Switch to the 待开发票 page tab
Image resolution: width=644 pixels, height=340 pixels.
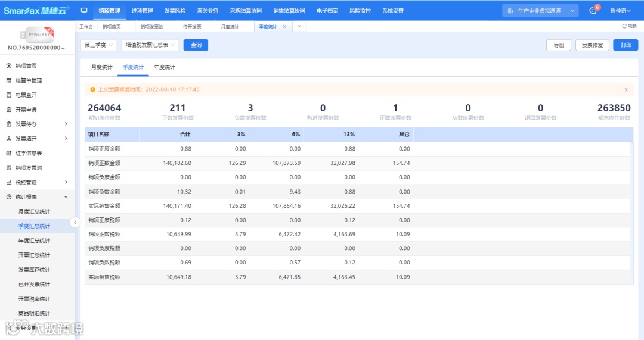pos(192,27)
